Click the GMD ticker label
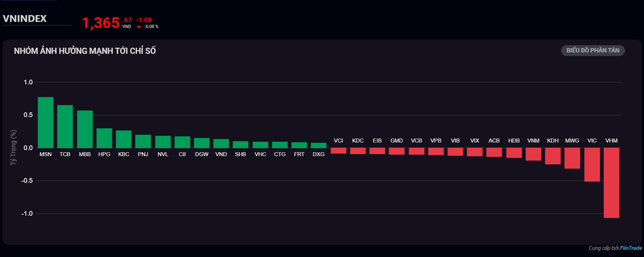Viewport: 644px width, 257px height. (x=397, y=140)
